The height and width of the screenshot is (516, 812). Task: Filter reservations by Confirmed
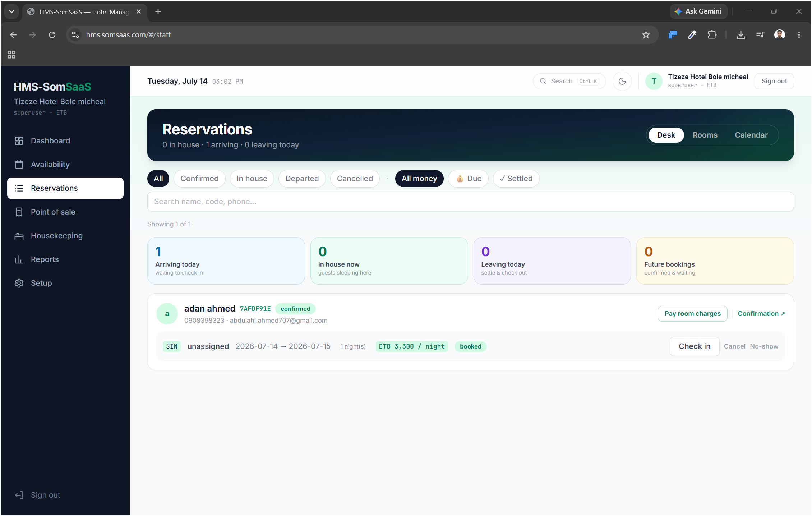199,179
